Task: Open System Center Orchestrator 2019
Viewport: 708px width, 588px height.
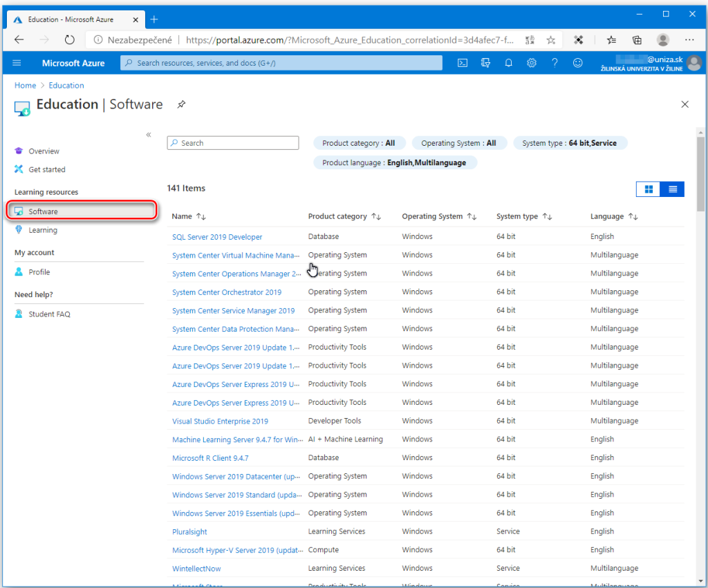Action: coord(227,292)
